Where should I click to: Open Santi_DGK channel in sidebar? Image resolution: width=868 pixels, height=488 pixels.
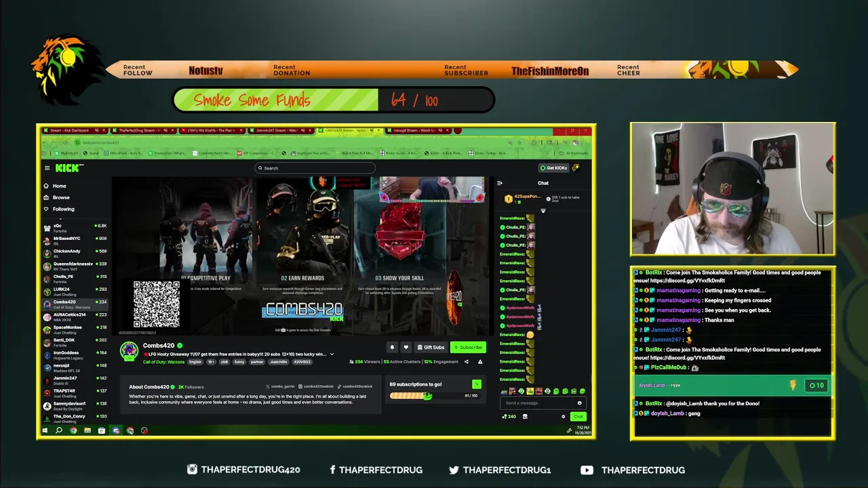(x=75, y=342)
